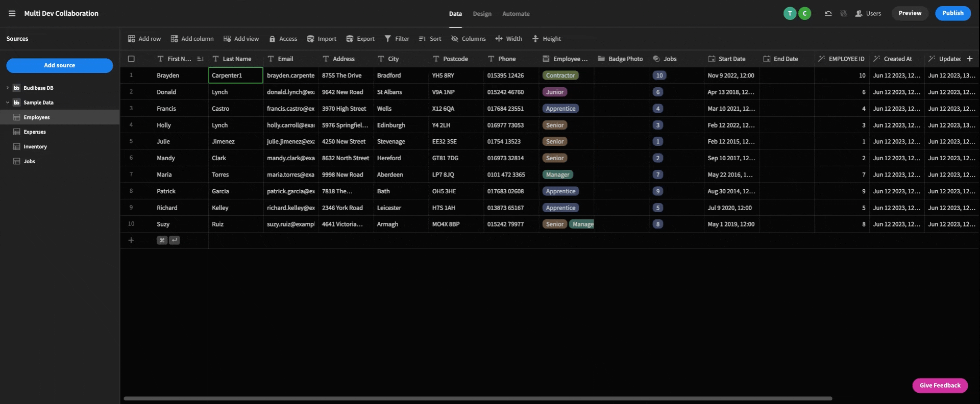
Task: Click the Budibase DB logo icon
Action: tap(17, 88)
